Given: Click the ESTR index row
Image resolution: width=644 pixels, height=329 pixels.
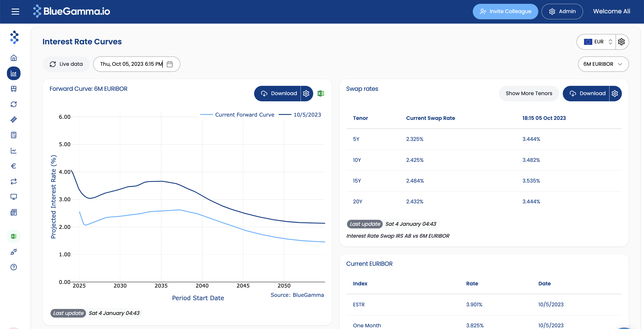Looking at the screenshot, I should click(484, 305).
